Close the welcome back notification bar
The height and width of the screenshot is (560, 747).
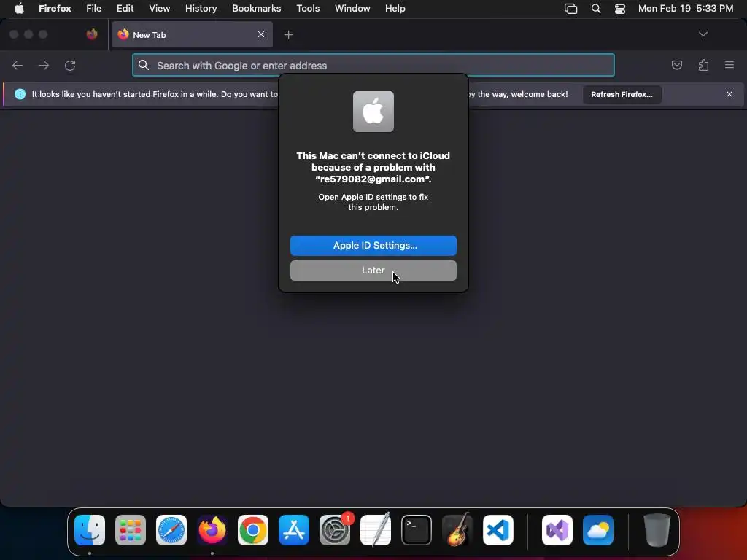(729, 94)
